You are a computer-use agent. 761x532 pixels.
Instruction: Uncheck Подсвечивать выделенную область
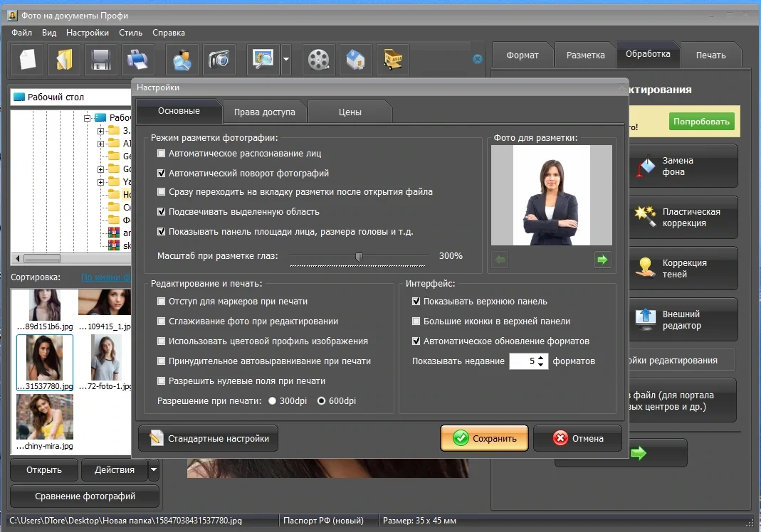pos(161,211)
